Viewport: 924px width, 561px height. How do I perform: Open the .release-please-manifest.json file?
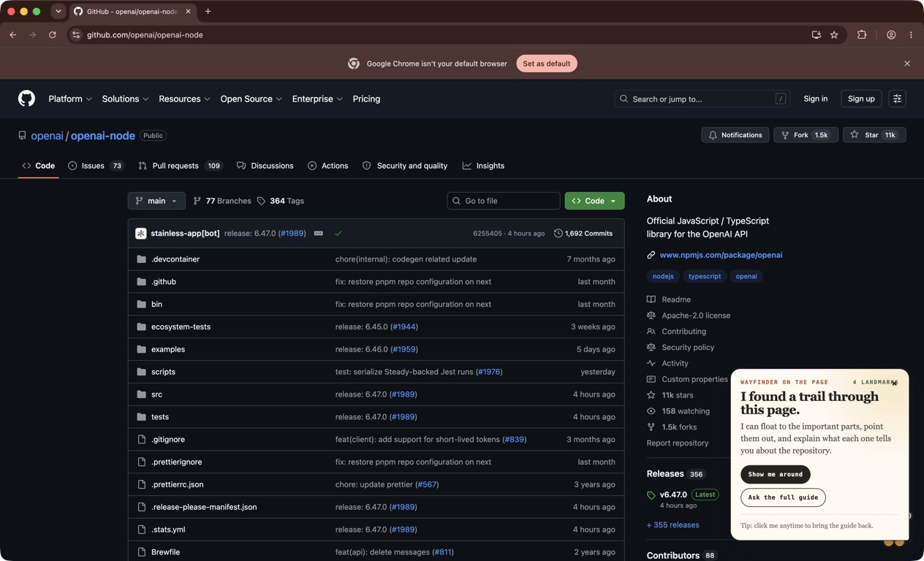click(x=204, y=507)
